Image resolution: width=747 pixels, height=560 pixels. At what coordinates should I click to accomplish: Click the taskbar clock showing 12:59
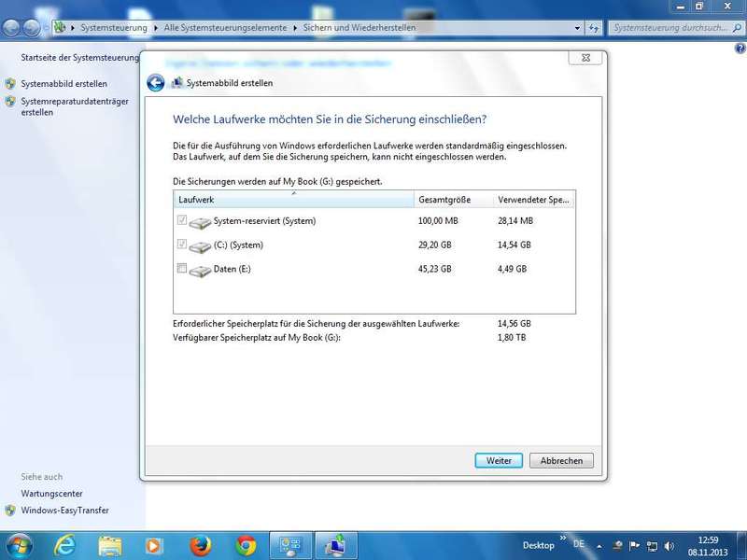(708, 546)
